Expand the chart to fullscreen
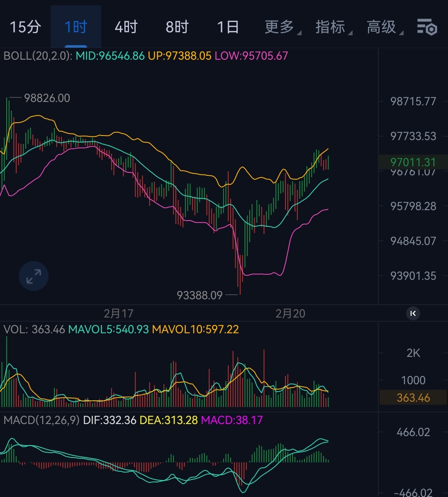 pyautogui.click(x=34, y=276)
